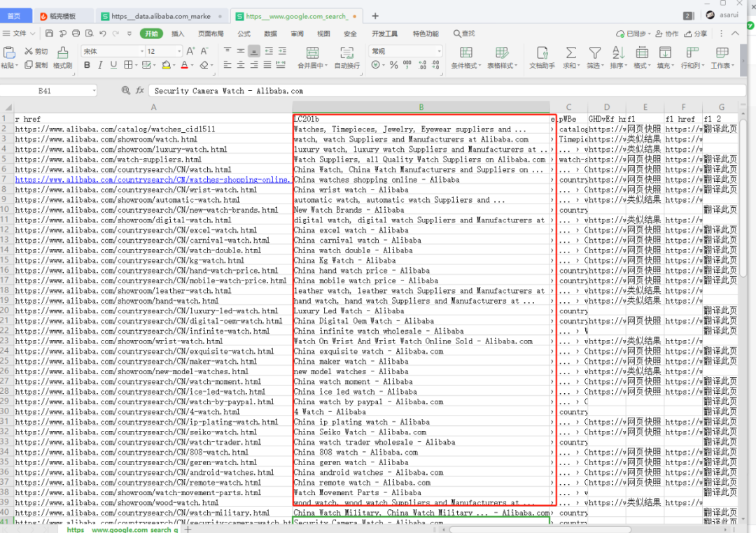Open the 公式 formulas tab
This screenshot has height=533, width=756.
pos(244,34)
